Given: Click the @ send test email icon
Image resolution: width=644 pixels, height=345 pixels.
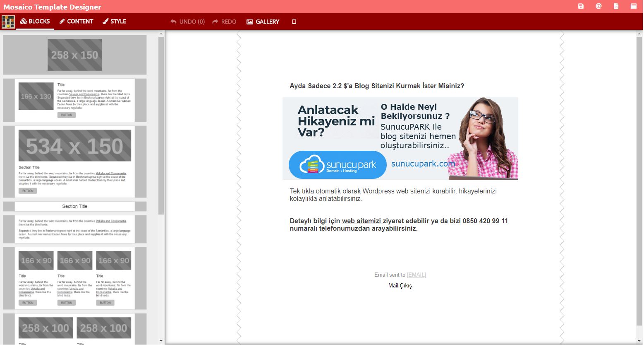Looking at the screenshot, I should [x=599, y=6].
